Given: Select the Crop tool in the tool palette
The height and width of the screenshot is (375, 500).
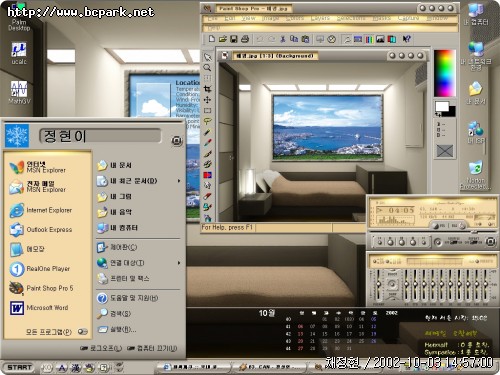Looking at the screenshot, I should coord(207,89).
